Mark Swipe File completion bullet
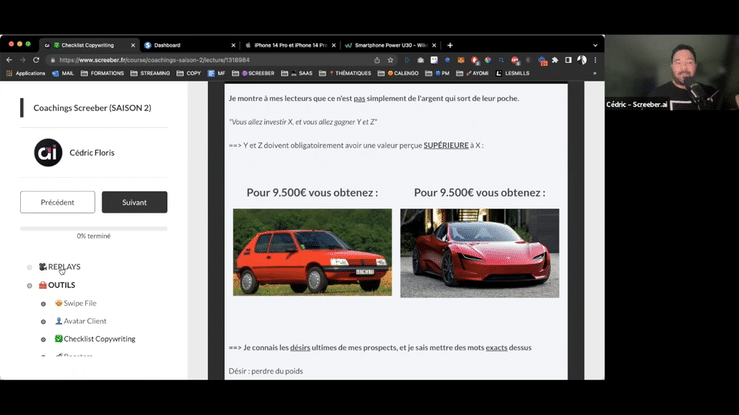 (x=43, y=304)
